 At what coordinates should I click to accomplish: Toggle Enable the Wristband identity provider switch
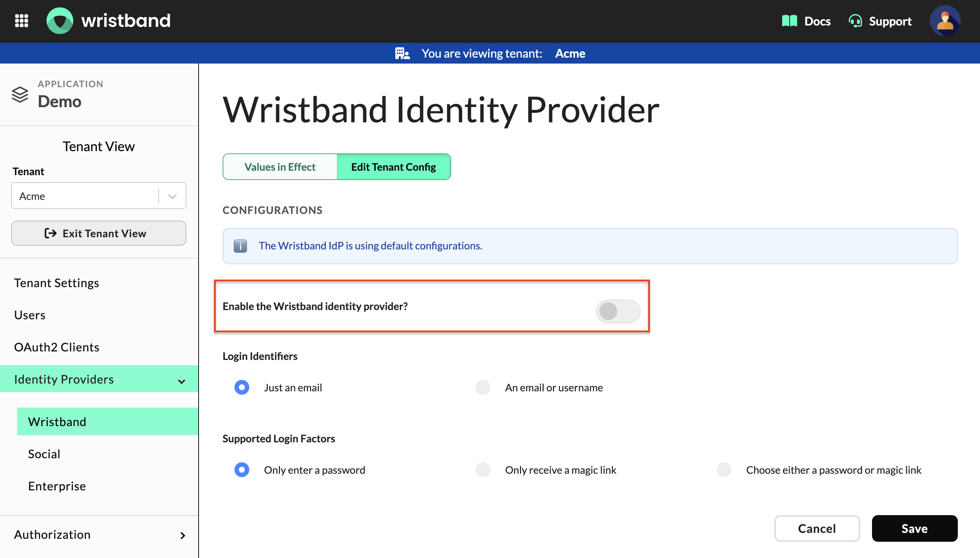[618, 311]
